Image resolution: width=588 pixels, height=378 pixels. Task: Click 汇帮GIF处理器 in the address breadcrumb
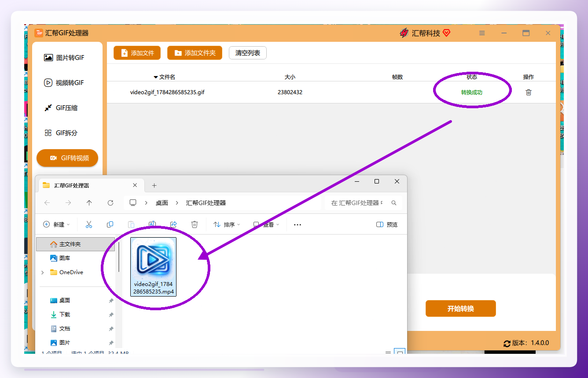pos(206,203)
